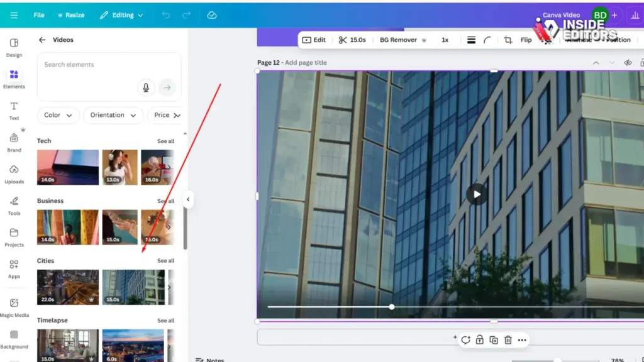644x362 pixels.
Task: Open the Uploads sidebar panel
Action: [14, 174]
